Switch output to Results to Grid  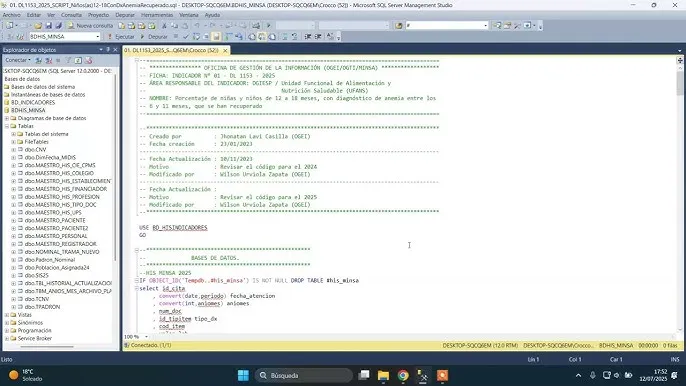[x=262, y=37]
